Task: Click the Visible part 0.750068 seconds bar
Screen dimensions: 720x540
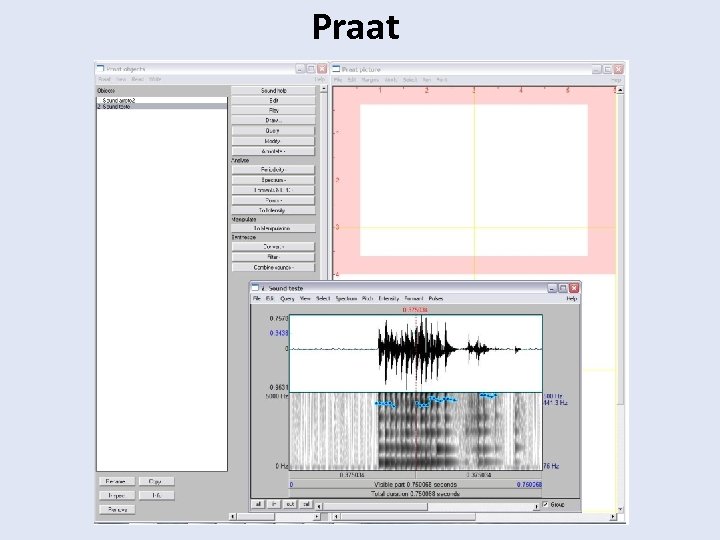Action: pos(416,484)
